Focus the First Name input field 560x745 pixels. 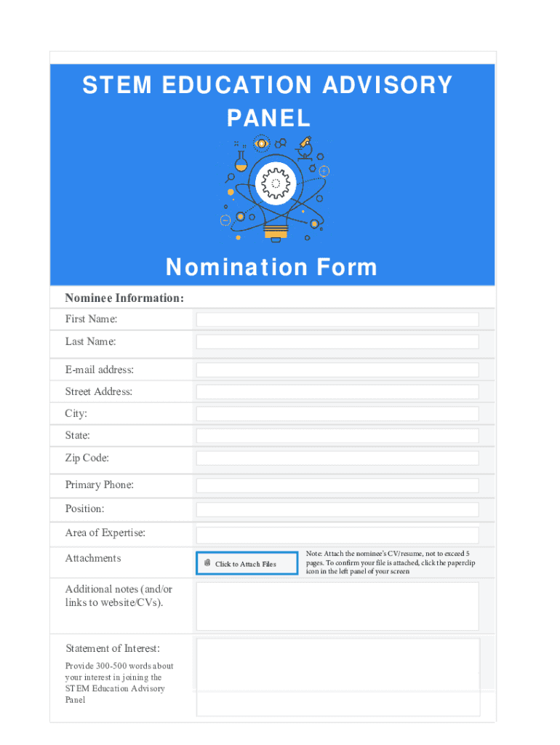click(x=337, y=319)
